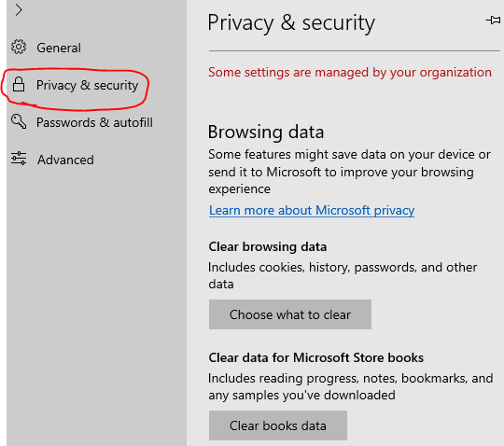Click the Clear browsing data subheading

coord(268,246)
